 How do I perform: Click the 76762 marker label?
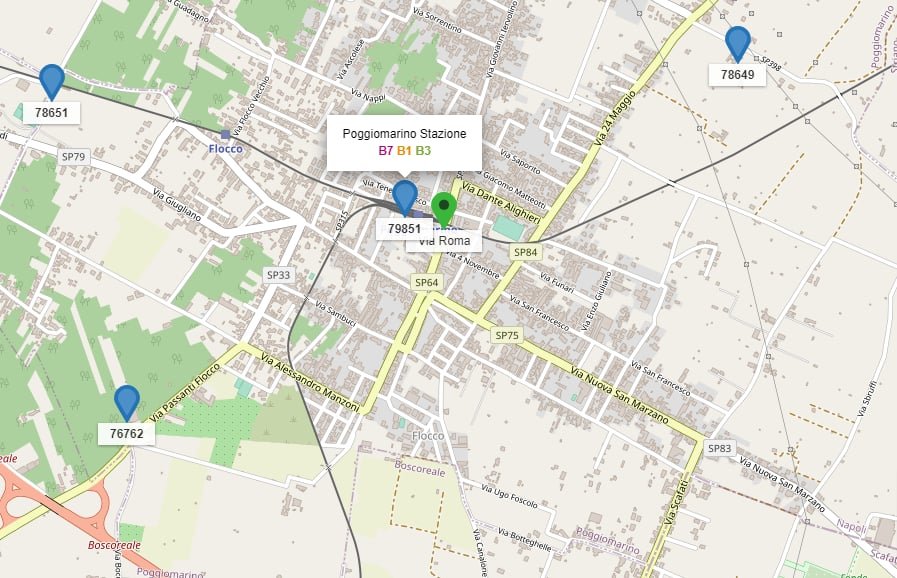coord(126,434)
